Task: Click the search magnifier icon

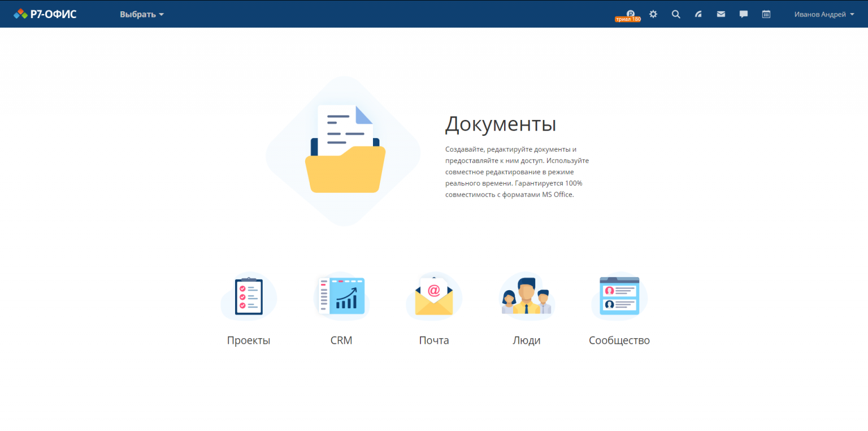Action: tap(676, 14)
